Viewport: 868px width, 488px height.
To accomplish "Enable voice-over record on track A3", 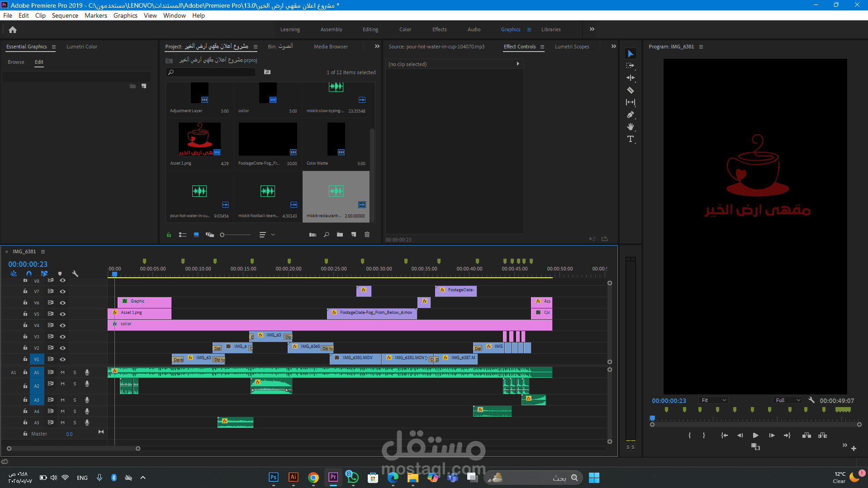I will (87, 400).
